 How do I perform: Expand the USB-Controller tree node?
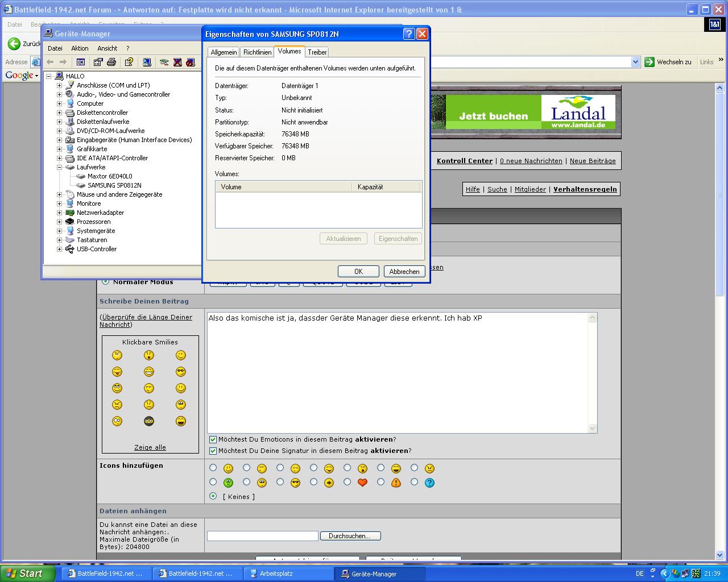59,249
